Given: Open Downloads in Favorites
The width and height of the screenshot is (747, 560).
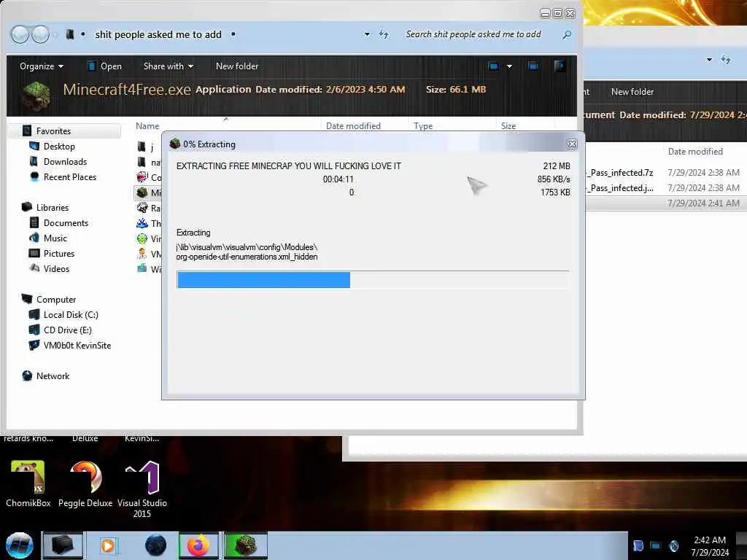Looking at the screenshot, I should click(65, 161).
